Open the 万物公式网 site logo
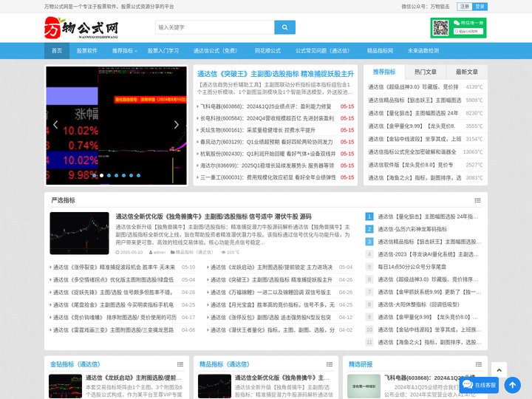This screenshot has height=399, width=532. point(81,27)
